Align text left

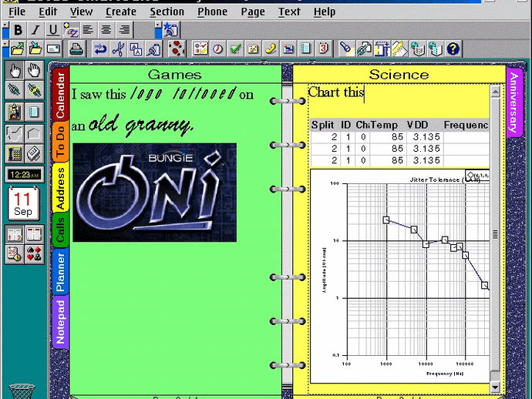coord(88,30)
